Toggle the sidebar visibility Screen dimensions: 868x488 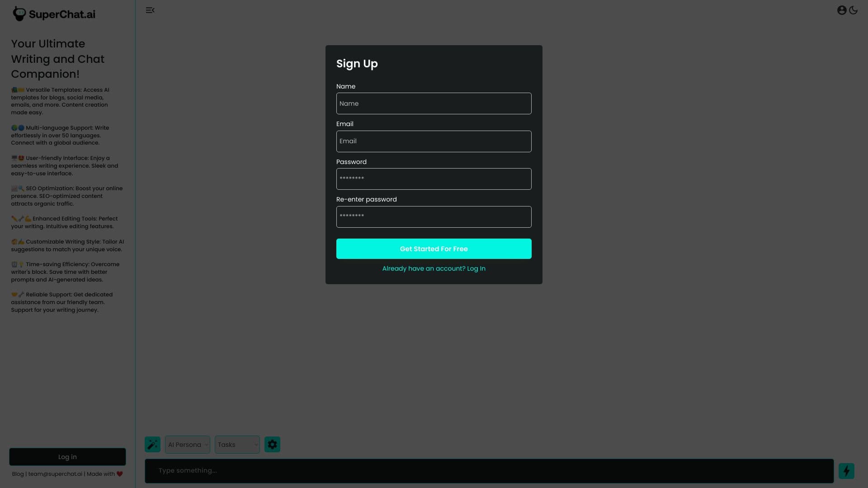(x=150, y=9)
